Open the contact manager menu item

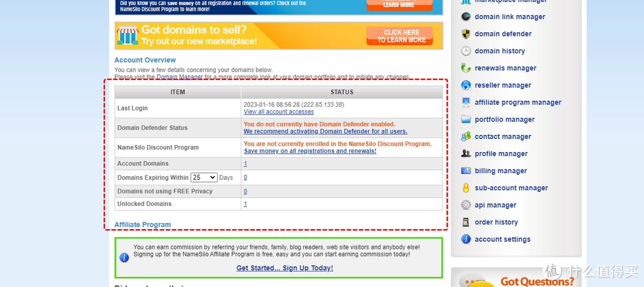tap(503, 137)
